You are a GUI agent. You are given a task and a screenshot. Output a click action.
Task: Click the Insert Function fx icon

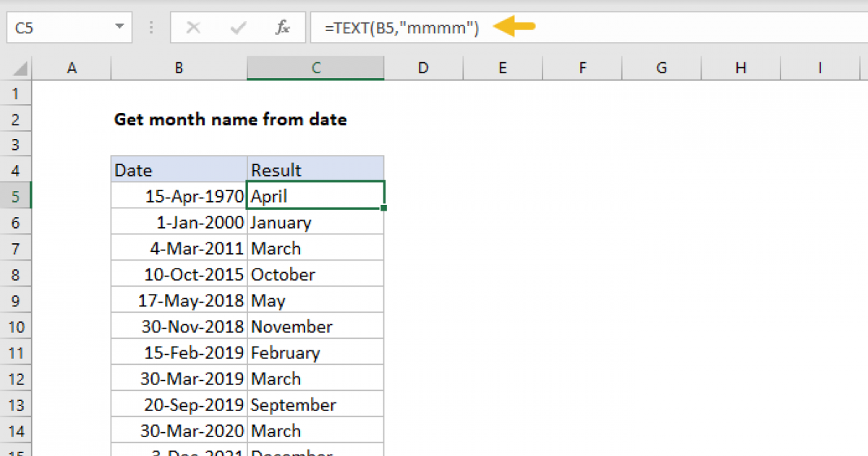(283, 28)
